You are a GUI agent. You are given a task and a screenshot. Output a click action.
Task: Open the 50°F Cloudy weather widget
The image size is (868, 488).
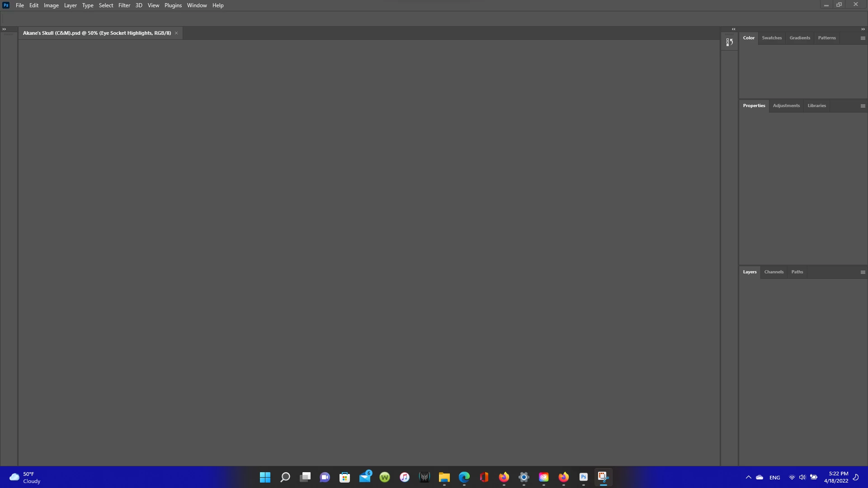point(25,478)
